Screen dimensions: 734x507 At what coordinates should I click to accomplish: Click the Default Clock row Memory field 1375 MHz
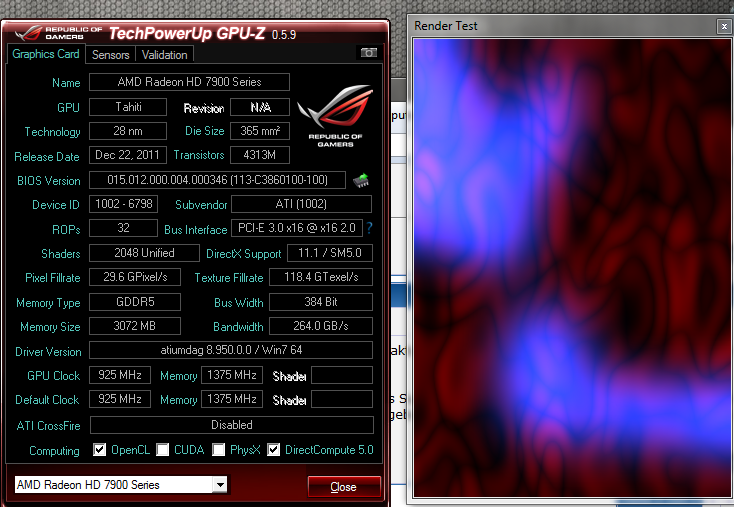(x=232, y=399)
